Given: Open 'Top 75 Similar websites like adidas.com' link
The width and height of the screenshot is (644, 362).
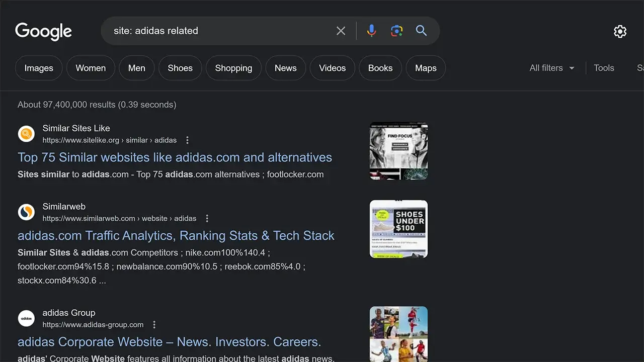Looking at the screenshot, I should coord(175,157).
